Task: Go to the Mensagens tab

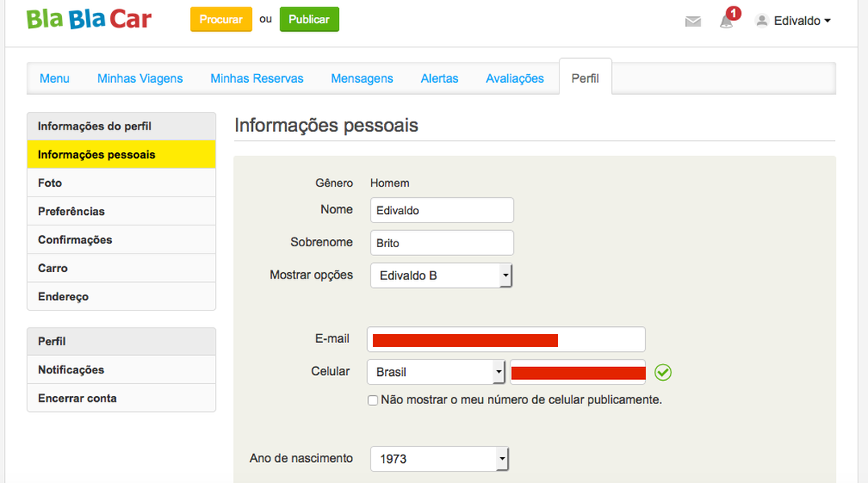Action: (x=362, y=79)
